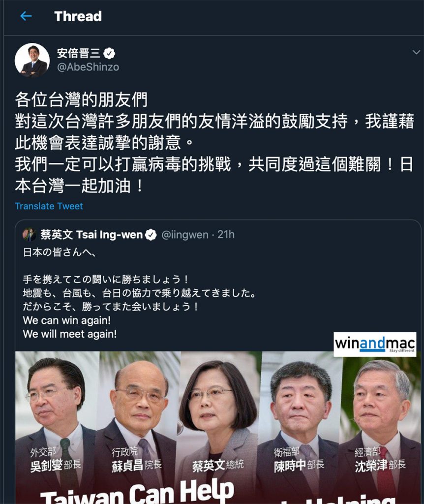Open Abe Shinzo's profile avatar
The height and width of the screenshot is (504, 424).
click(x=32, y=61)
